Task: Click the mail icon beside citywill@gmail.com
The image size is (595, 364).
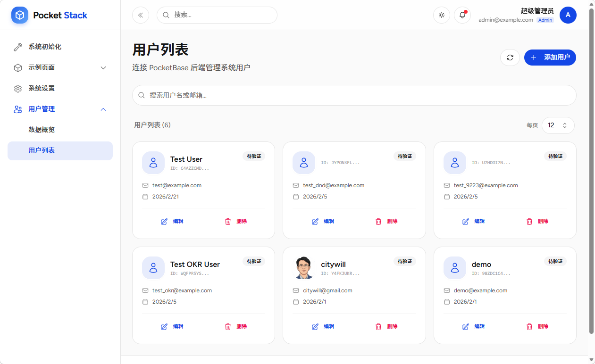Action: [x=296, y=290]
